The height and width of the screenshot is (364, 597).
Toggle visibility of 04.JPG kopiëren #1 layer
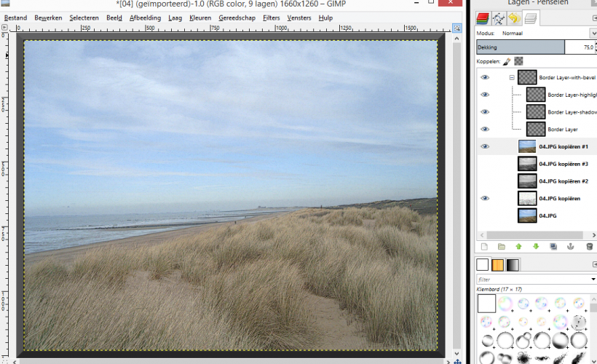(x=485, y=146)
